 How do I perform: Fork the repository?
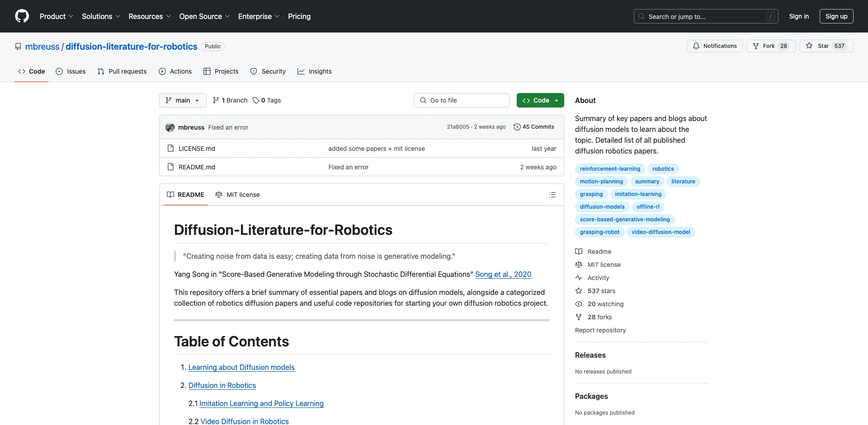[771, 46]
